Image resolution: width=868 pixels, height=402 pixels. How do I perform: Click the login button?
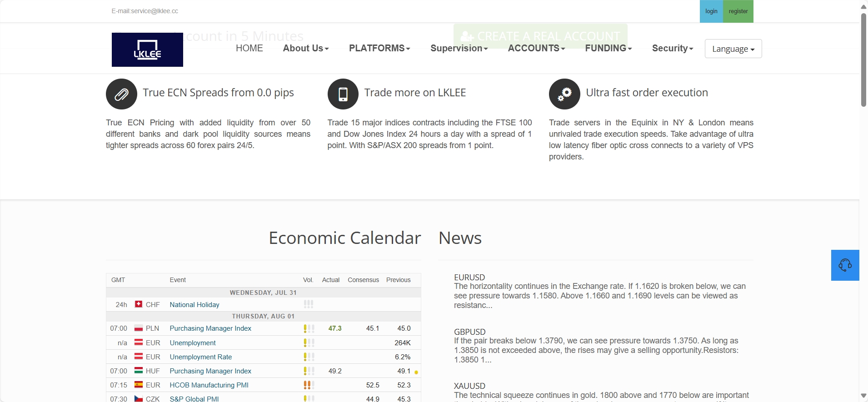(x=711, y=11)
